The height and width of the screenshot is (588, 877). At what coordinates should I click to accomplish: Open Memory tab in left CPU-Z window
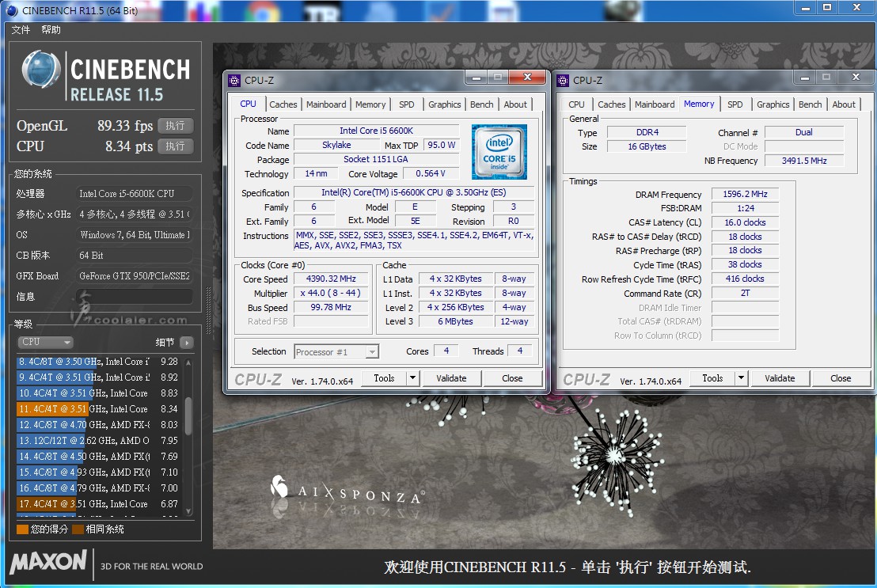(x=370, y=104)
